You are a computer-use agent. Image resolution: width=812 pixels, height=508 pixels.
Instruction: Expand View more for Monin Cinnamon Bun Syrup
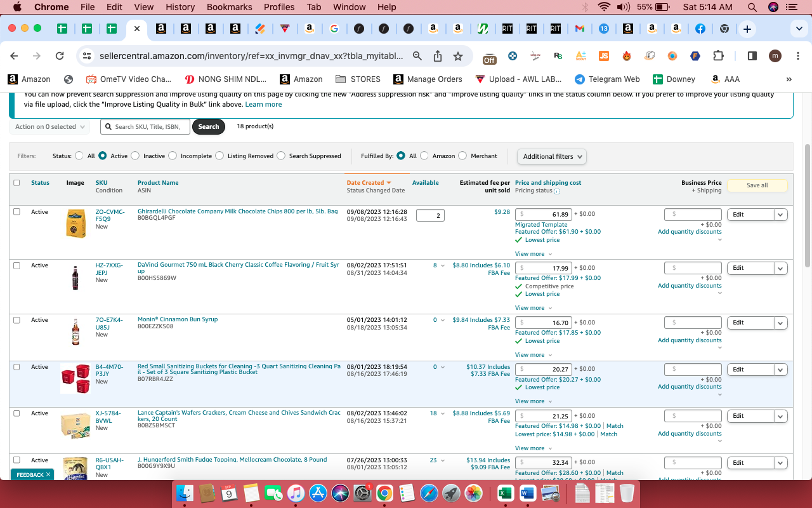[x=533, y=355]
